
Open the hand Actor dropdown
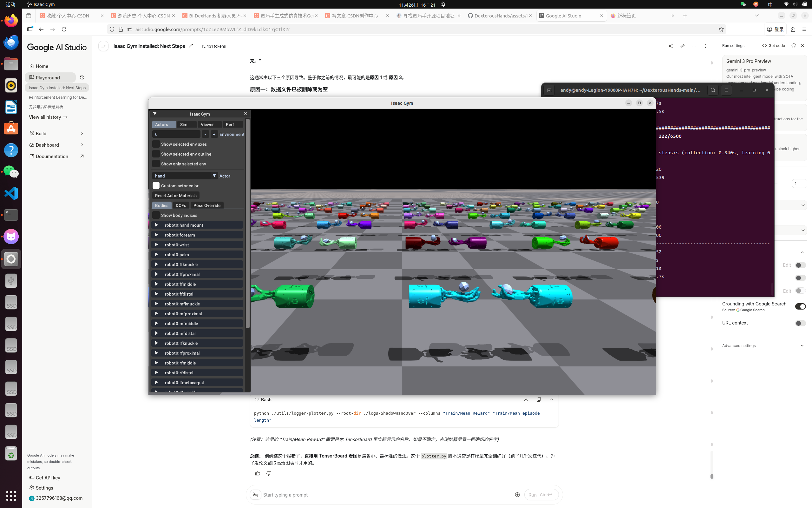(185, 176)
